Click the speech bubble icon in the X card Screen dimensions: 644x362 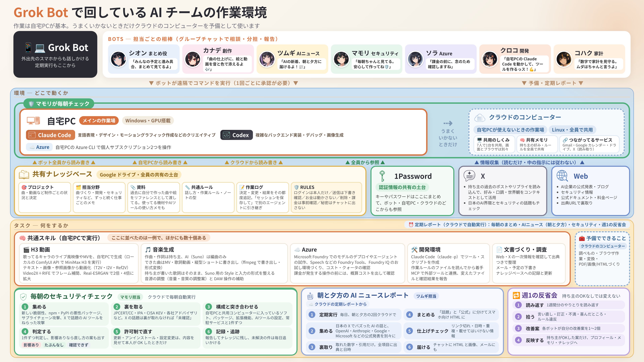pos(469,176)
